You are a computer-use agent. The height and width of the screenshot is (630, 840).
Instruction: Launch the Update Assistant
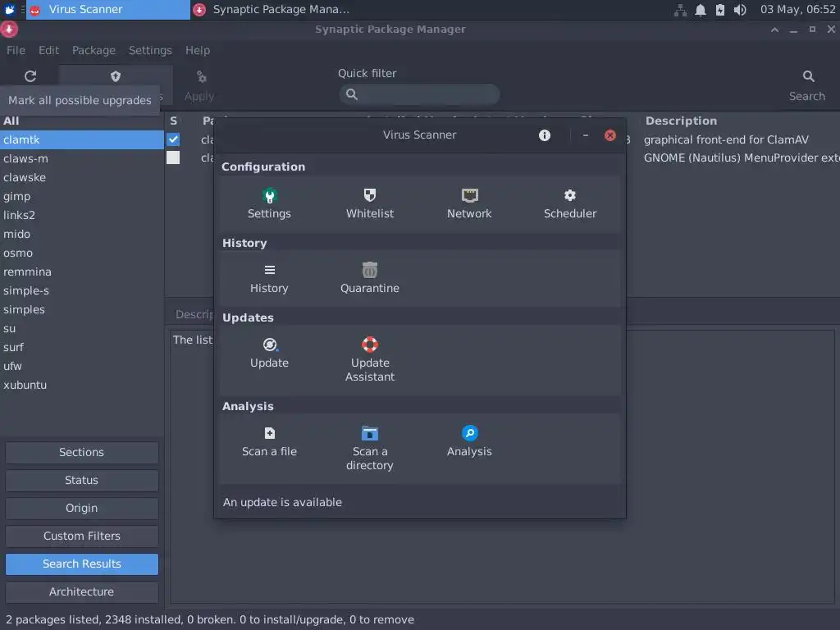click(370, 359)
